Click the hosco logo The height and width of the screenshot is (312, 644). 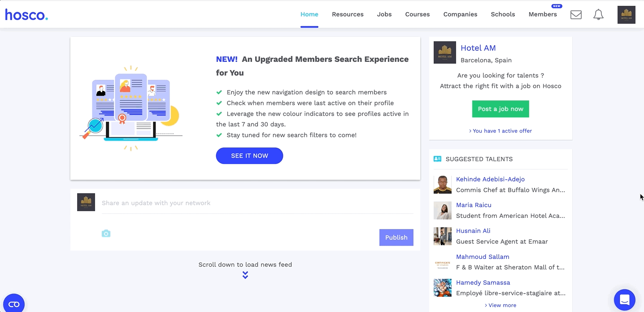tap(26, 15)
